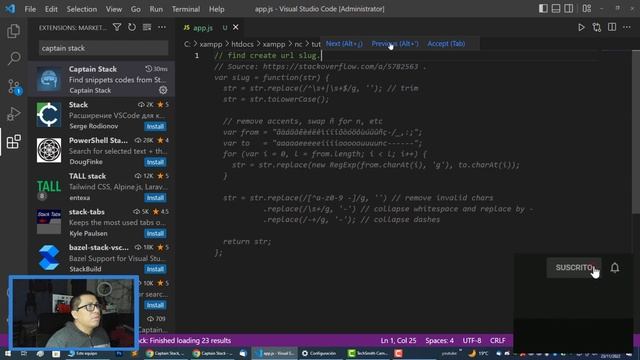
Task: Install the TALL stack extension
Action: point(155,198)
